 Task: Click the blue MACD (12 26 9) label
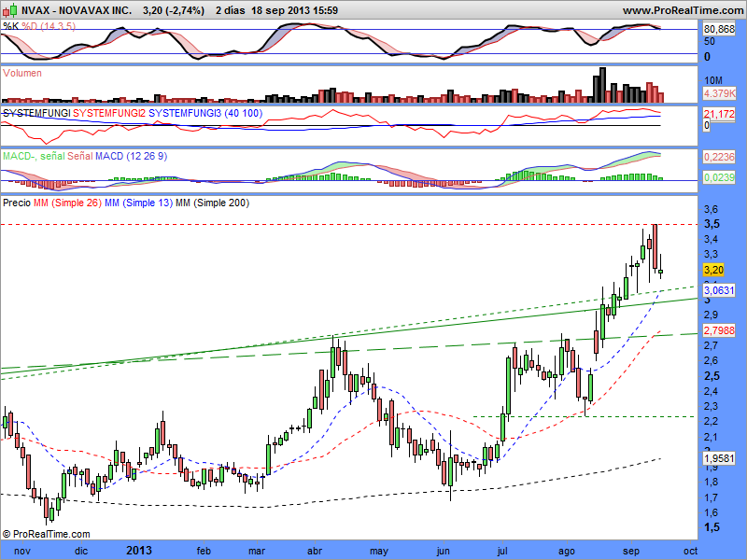(x=131, y=156)
